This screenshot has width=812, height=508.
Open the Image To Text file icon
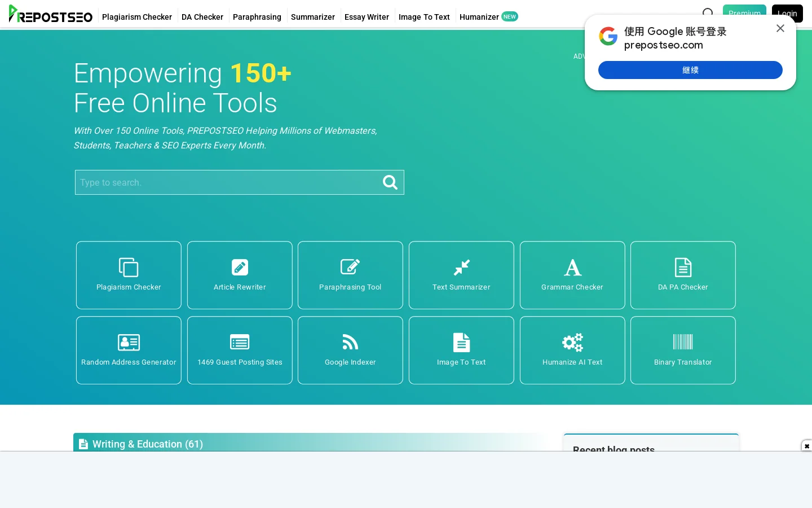(x=461, y=343)
